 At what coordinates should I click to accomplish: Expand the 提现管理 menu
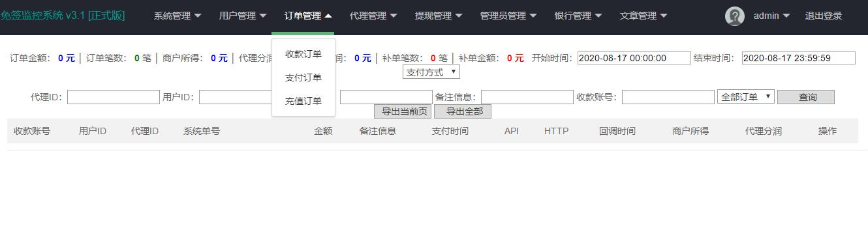[x=439, y=16]
